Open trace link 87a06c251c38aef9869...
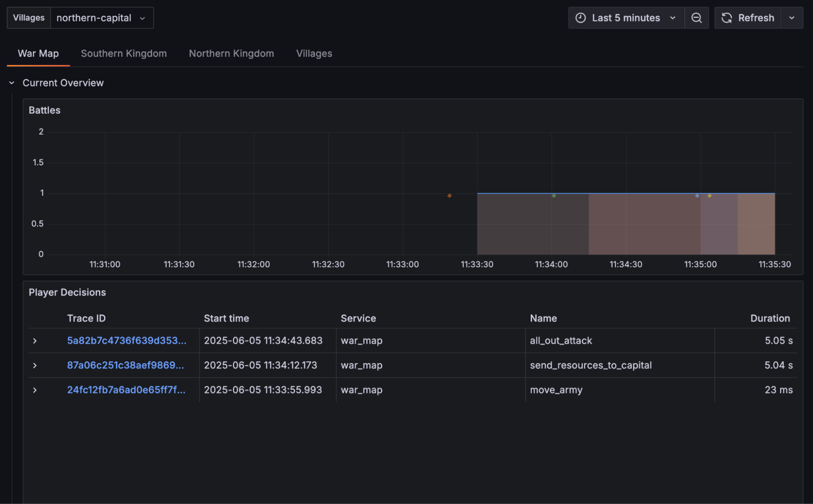813x504 pixels. (125, 365)
